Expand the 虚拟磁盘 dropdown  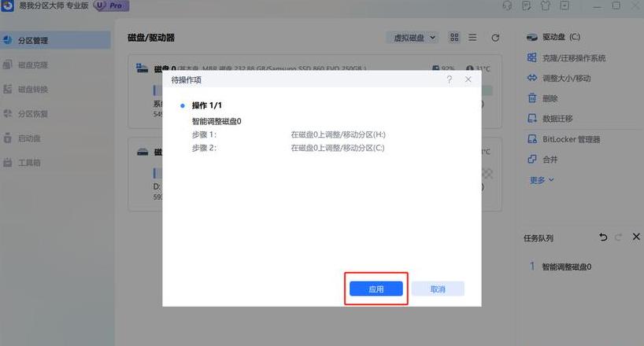coord(412,38)
